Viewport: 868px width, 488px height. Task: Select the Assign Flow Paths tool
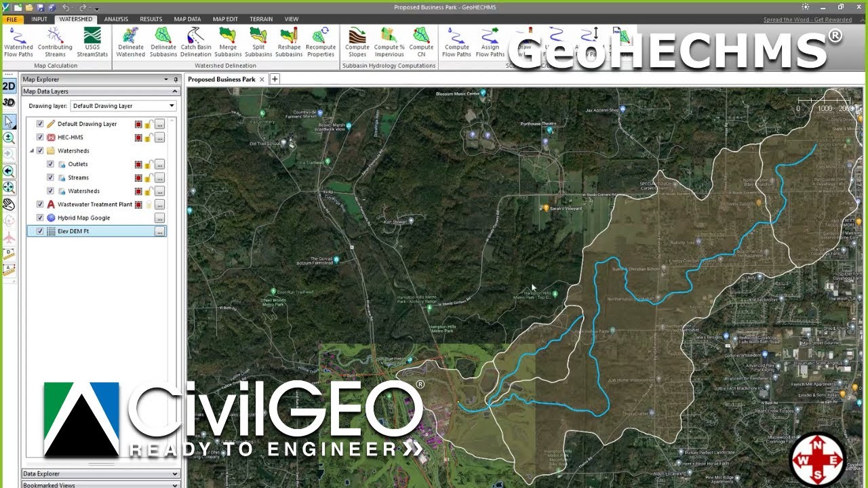pos(490,42)
